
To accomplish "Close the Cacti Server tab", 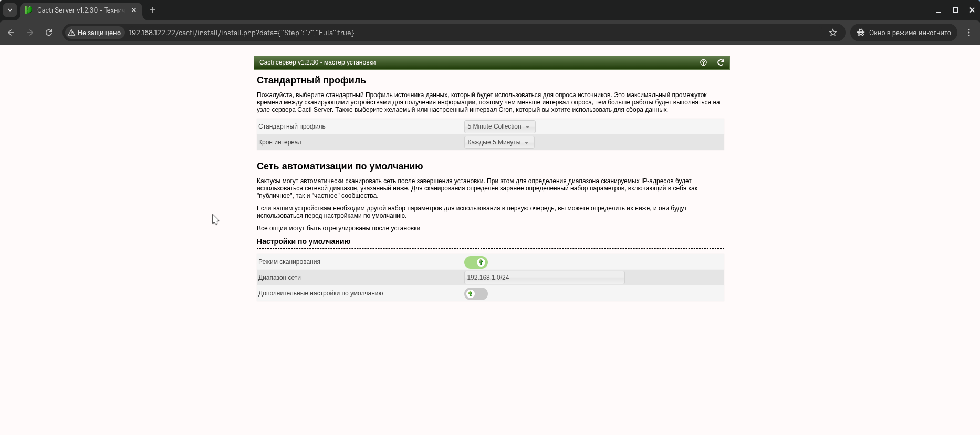I will (134, 10).
